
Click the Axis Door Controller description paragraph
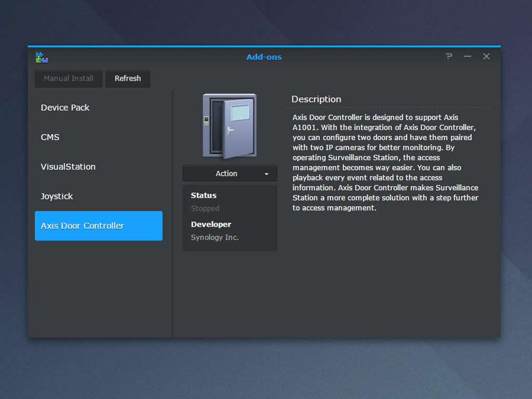[385, 163]
